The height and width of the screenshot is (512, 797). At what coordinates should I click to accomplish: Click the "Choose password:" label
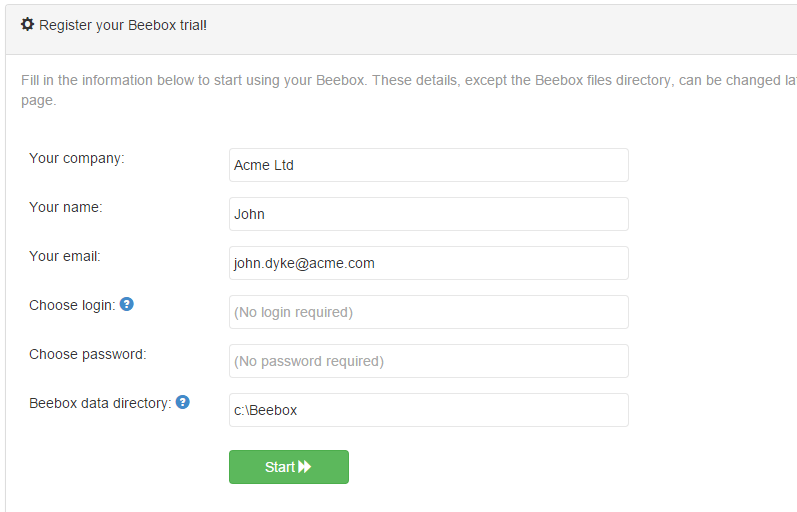[88, 354]
